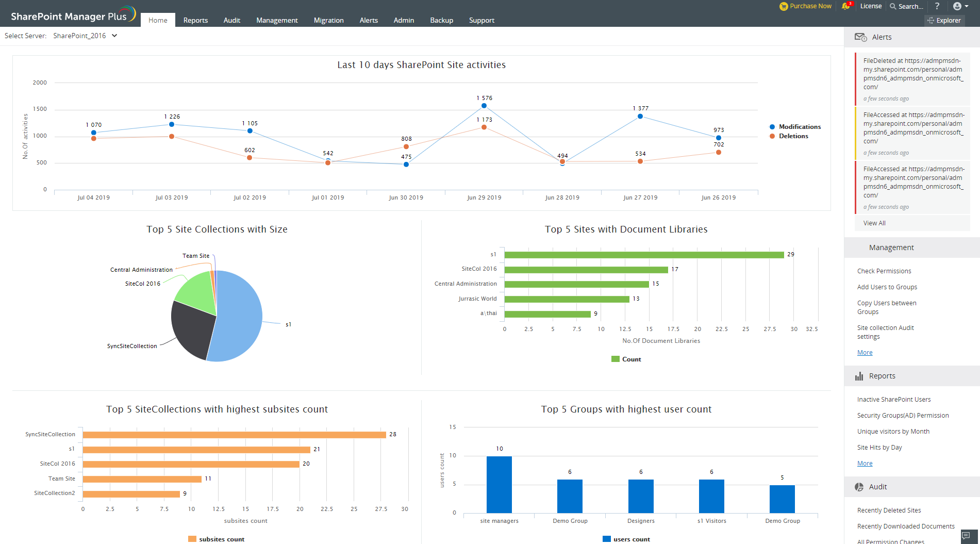Open Unique visitors by Month report
The height and width of the screenshot is (544, 980).
tap(893, 432)
